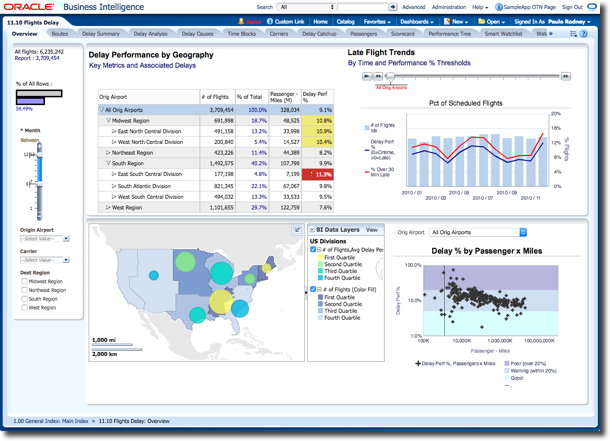
Task: Click the search go arrow icon
Action: point(369,7)
